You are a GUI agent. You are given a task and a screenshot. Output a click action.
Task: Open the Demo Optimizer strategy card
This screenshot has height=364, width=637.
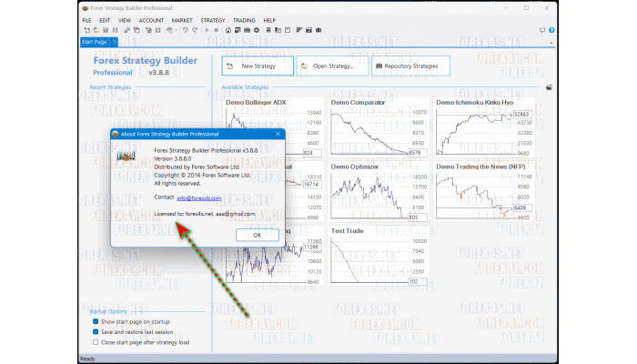(x=379, y=191)
